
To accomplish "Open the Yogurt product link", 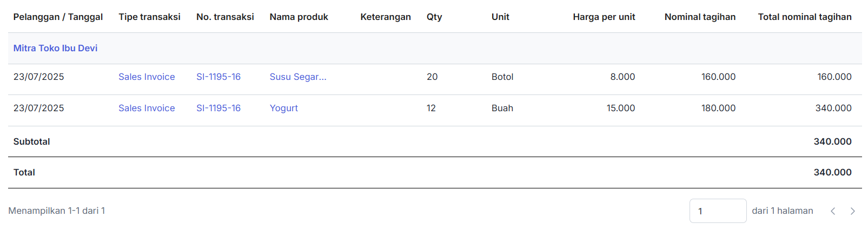I will [284, 108].
